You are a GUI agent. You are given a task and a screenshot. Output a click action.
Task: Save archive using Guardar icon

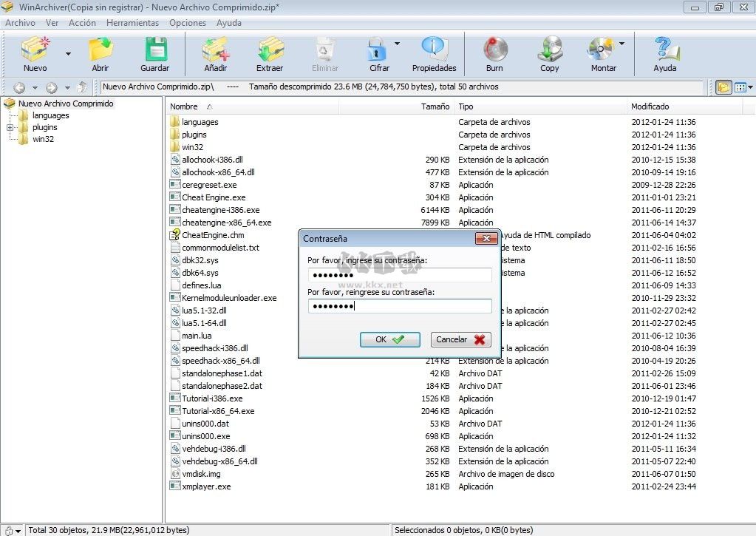(155, 50)
